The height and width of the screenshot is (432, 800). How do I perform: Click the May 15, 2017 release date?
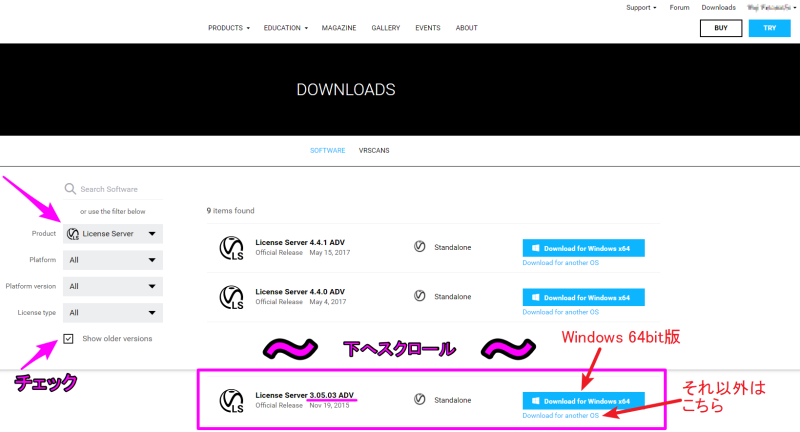(x=330, y=252)
